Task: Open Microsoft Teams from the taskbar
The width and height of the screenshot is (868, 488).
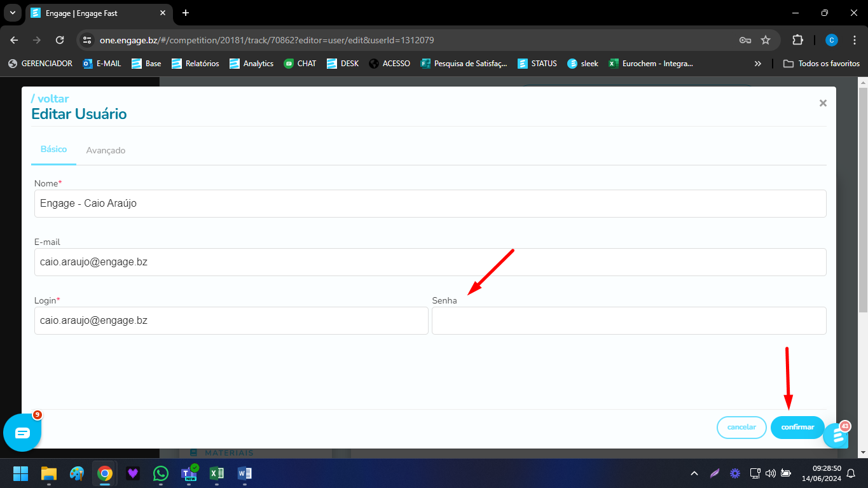Action: (189, 473)
